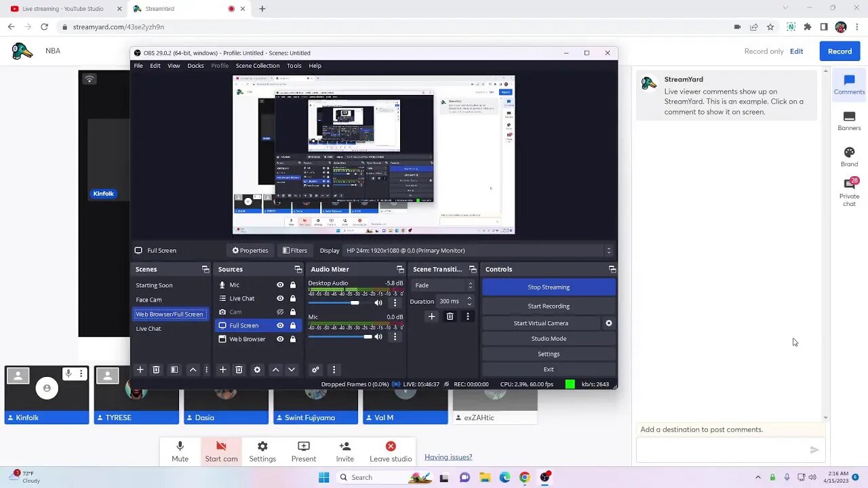Open Mic channel options menu

point(395,336)
